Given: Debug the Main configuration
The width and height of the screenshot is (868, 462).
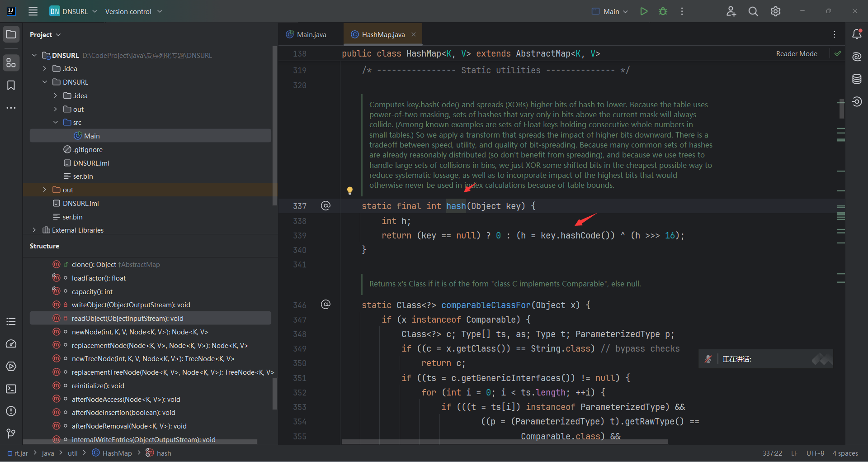Looking at the screenshot, I should [x=663, y=11].
